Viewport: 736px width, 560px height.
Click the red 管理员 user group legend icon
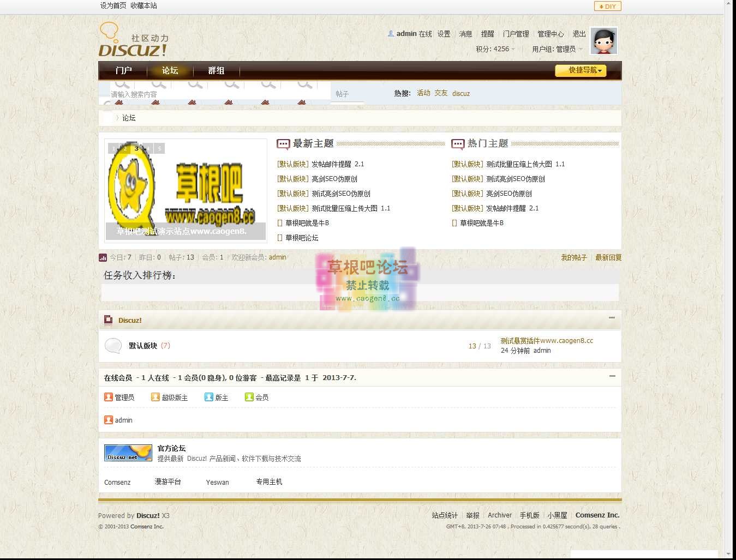[109, 397]
